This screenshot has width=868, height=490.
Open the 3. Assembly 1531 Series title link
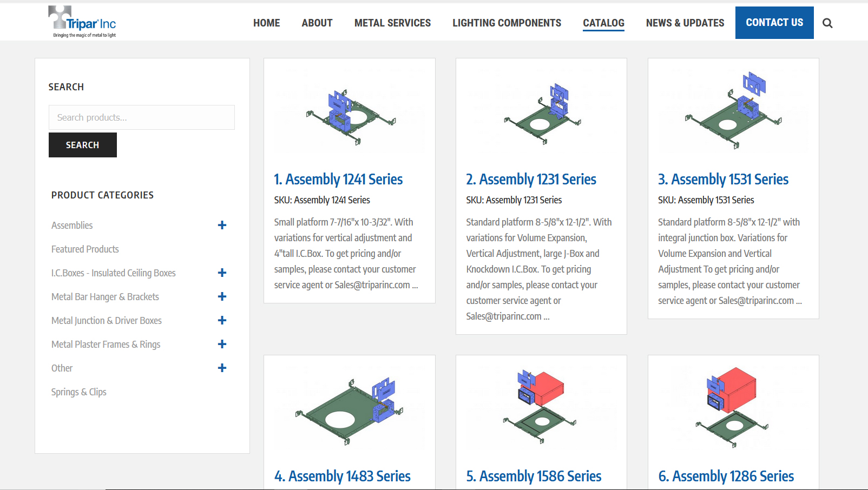(723, 179)
